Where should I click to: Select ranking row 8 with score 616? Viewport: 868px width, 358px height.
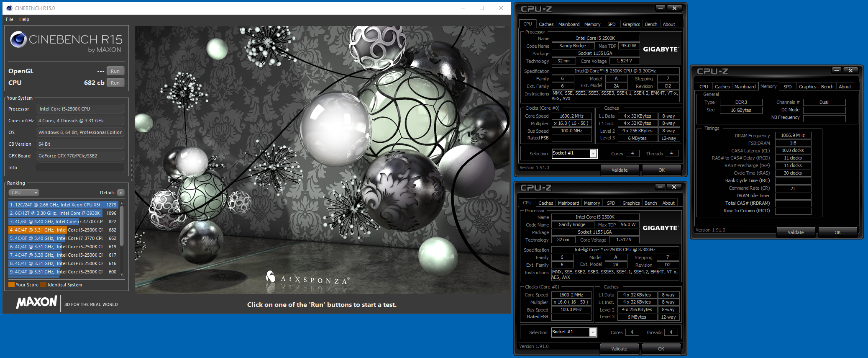point(63,263)
